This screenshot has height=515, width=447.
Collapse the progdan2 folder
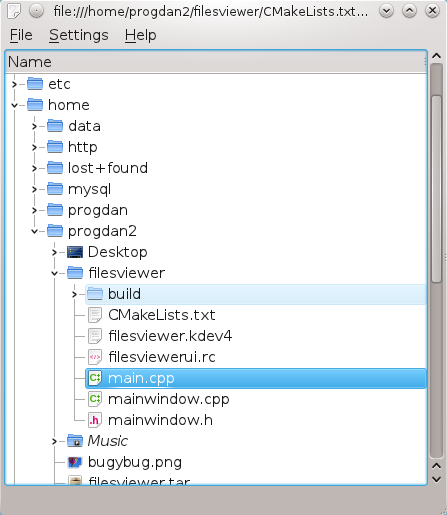tap(34, 231)
